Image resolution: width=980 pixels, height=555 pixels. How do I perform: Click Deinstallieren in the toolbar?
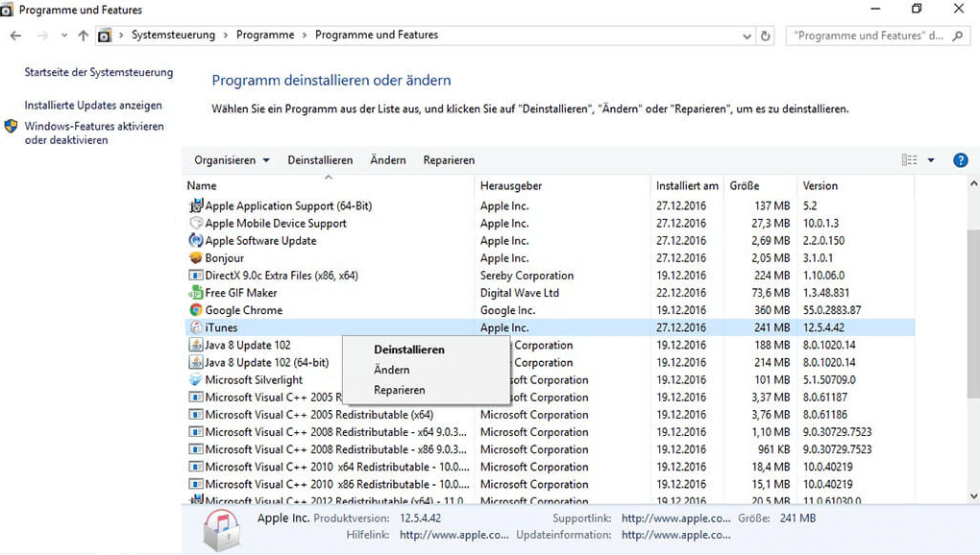(320, 160)
